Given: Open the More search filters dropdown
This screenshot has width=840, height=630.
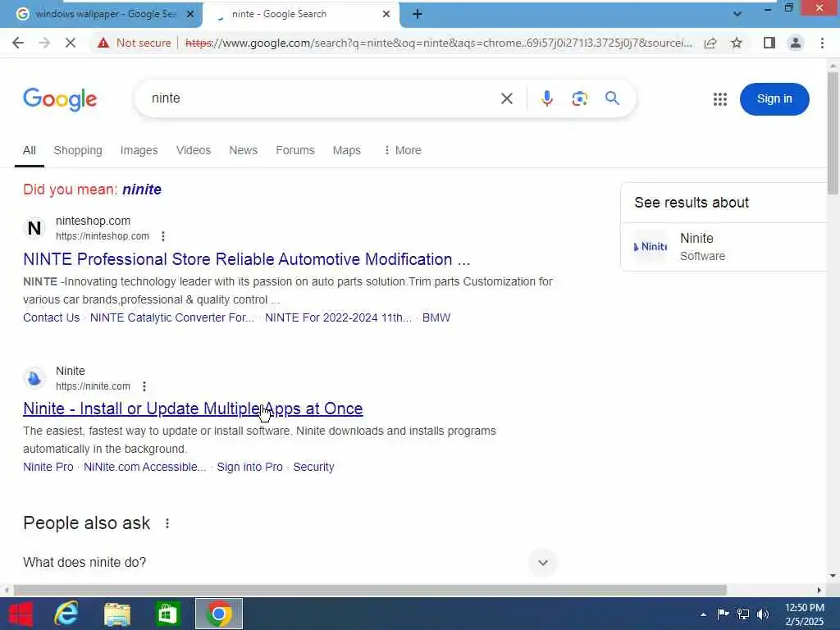Looking at the screenshot, I should (x=403, y=151).
